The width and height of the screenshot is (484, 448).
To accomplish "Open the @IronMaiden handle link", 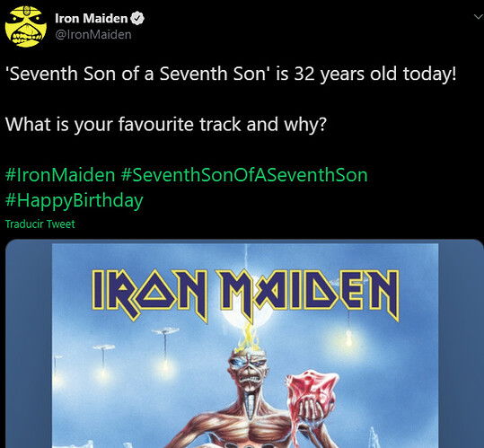I will click(93, 34).
